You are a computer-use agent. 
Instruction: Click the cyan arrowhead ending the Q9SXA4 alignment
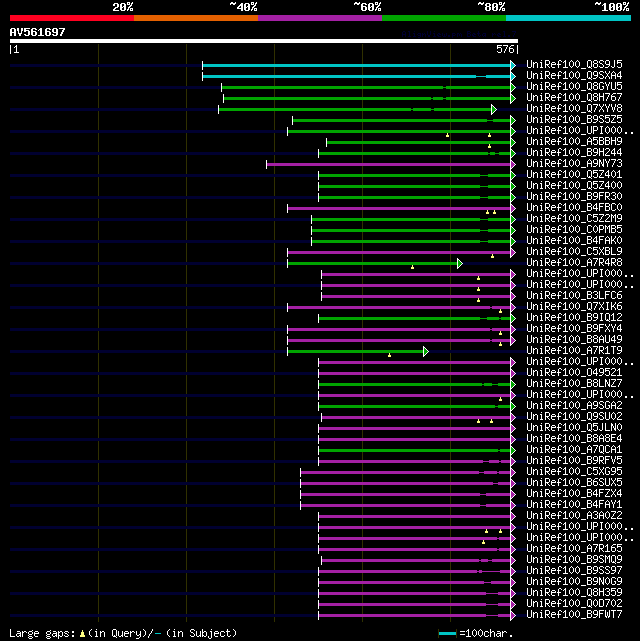click(x=513, y=76)
